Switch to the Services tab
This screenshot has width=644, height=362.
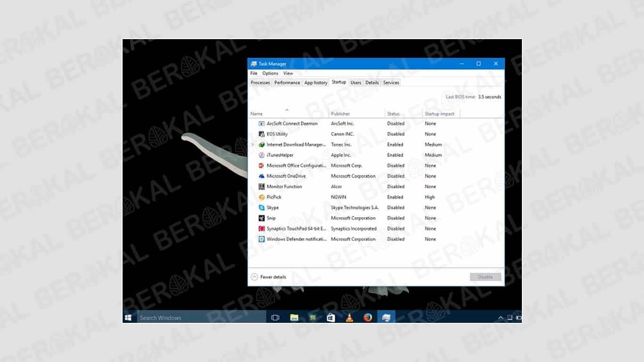click(x=391, y=82)
